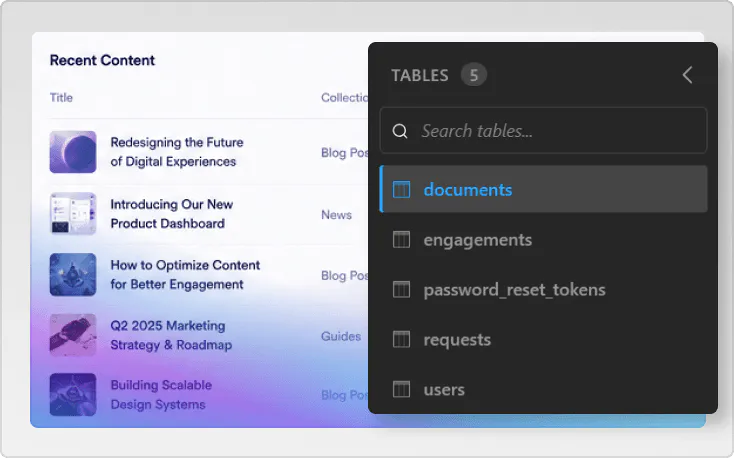Open the password_reset_tokens table

(x=543, y=290)
